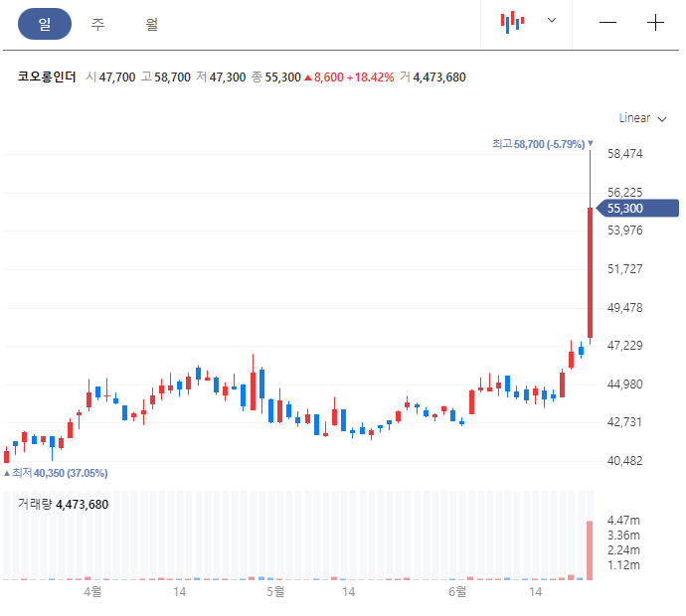Click the 시 47,700 open price value
The image size is (686, 616).
tap(110, 77)
